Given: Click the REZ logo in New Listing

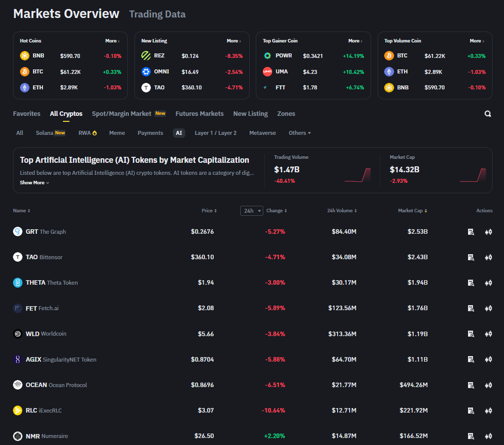Looking at the screenshot, I should pyautogui.click(x=146, y=55).
